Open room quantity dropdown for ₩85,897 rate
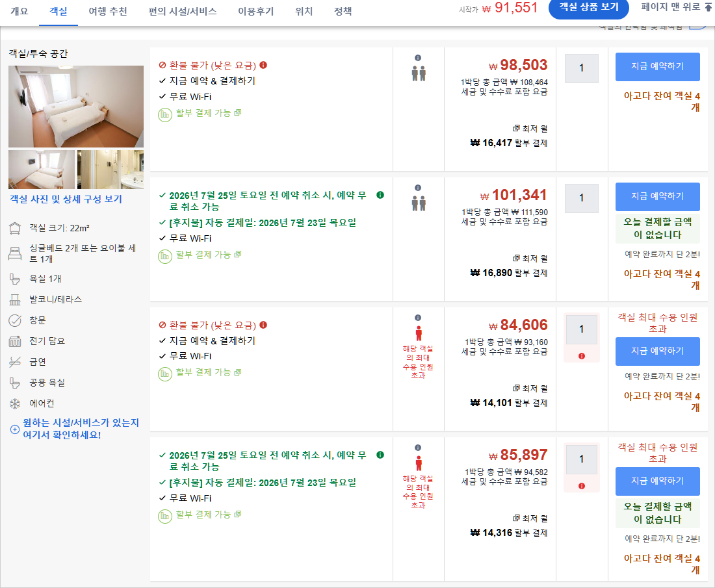 (x=581, y=459)
